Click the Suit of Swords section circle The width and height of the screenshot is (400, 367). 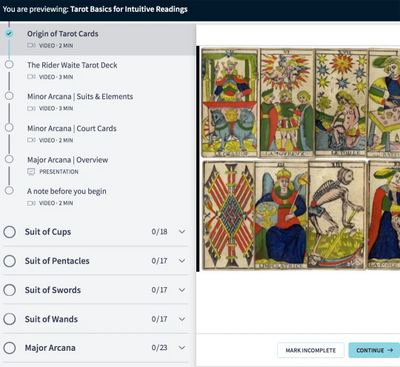pyautogui.click(x=10, y=290)
